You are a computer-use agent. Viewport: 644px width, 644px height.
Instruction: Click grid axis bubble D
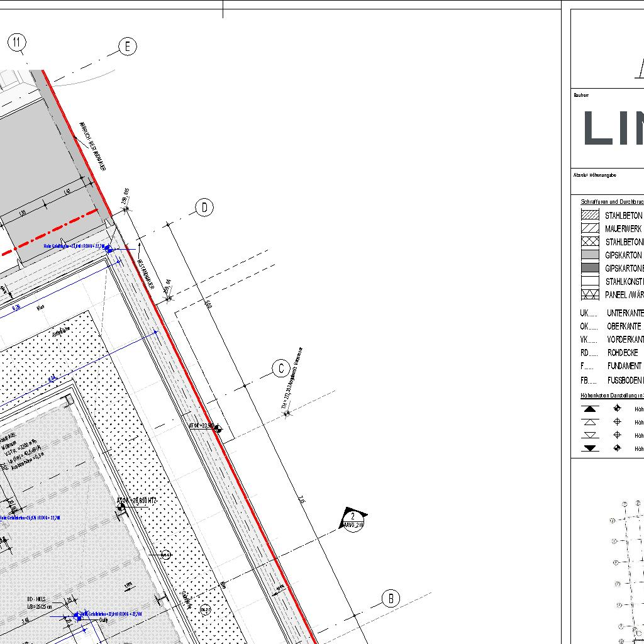[204, 208]
